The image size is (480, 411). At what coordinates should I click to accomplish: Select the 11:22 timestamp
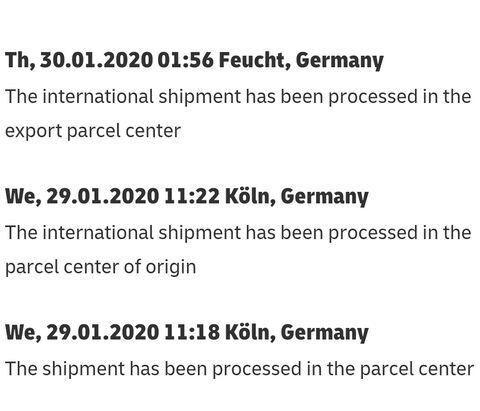click(192, 196)
